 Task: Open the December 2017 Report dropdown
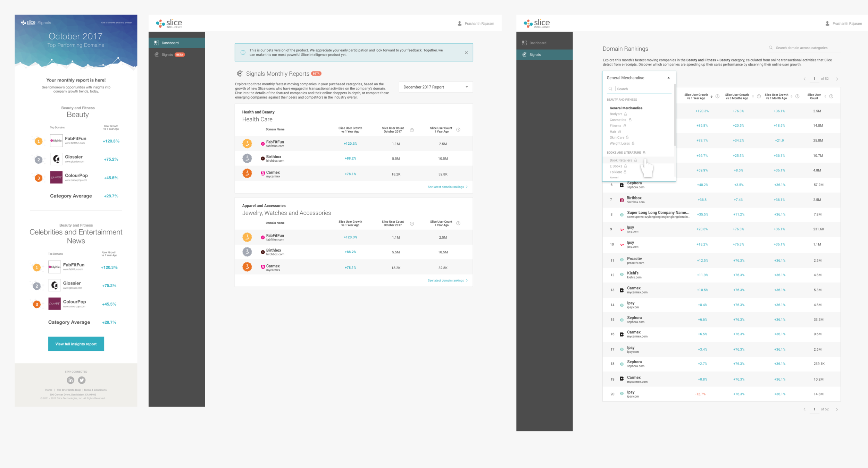436,87
